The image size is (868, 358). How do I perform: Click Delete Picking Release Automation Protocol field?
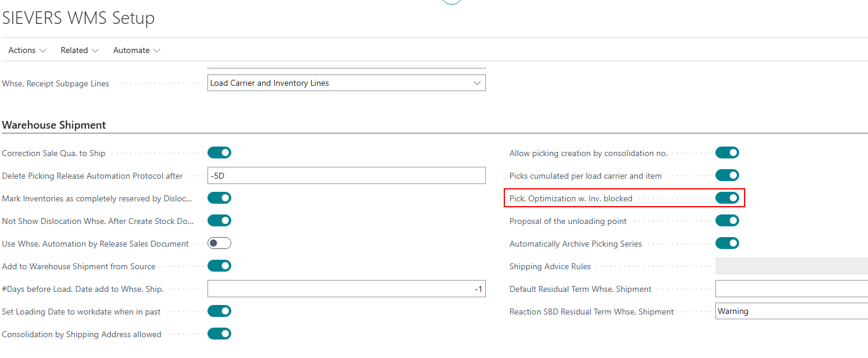(x=346, y=176)
